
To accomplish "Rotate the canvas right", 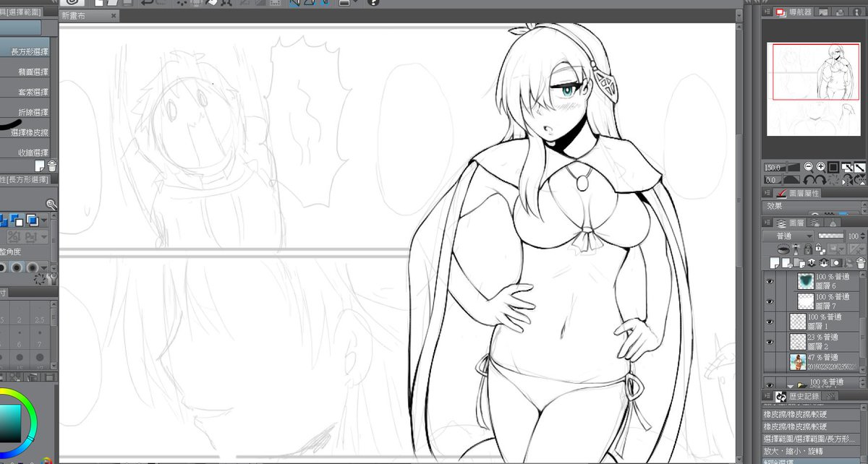I will (822, 179).
